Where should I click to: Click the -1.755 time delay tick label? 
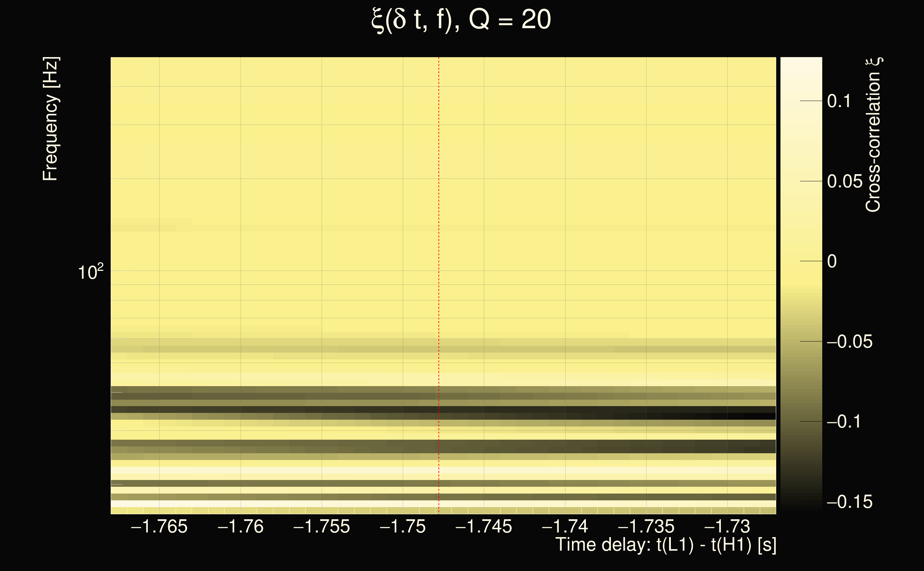[321, 526]
